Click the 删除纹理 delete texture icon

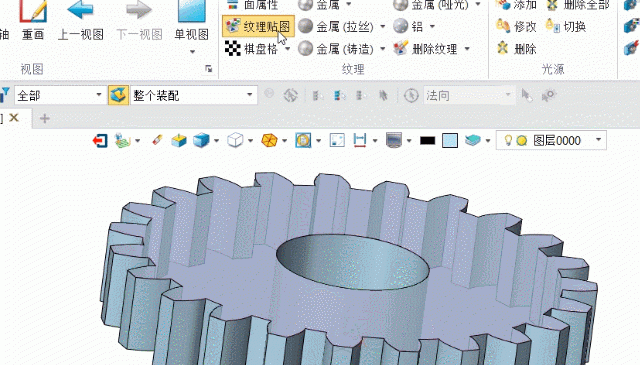coord(401,49)
